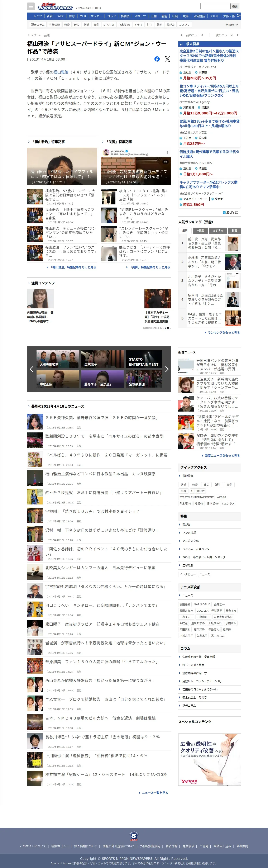The height and width of the screenshot is (868, 268).
Task: Open 広末涼子 carousel thumbnail
Action: point(102,359)
